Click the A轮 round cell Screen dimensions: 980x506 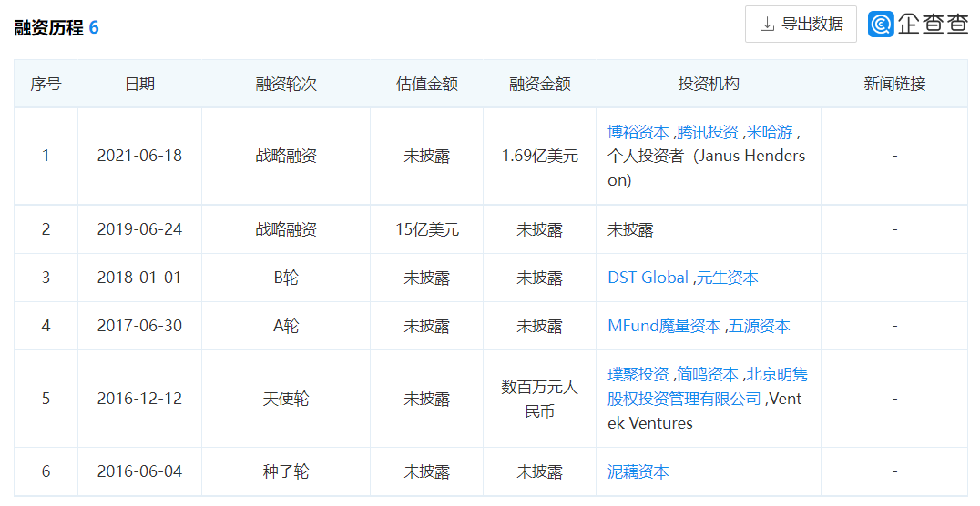(x=286, y=326)
